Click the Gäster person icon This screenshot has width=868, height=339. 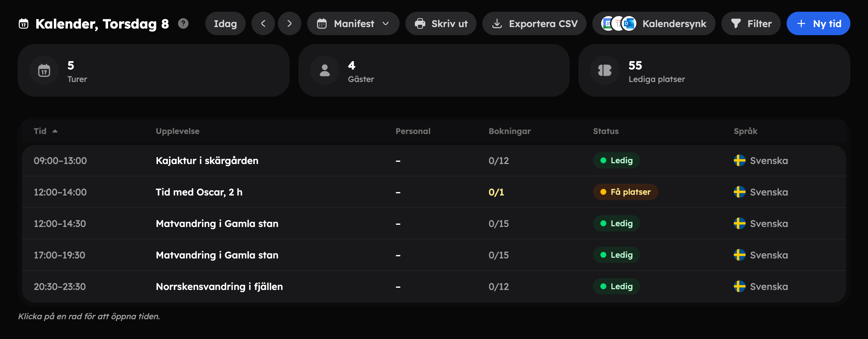pyautogui.click(x=325, y=70)
